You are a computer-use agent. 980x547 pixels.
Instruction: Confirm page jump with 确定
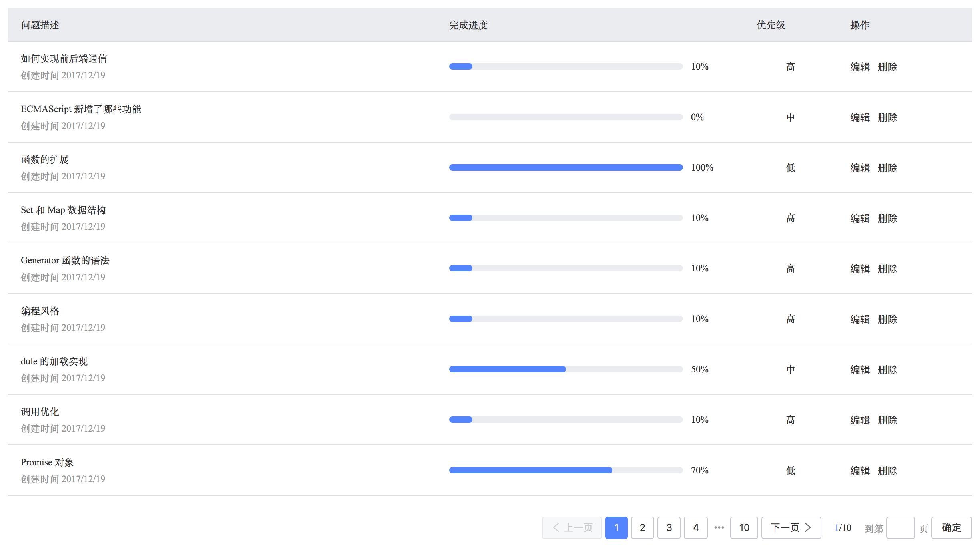(952, 527)
